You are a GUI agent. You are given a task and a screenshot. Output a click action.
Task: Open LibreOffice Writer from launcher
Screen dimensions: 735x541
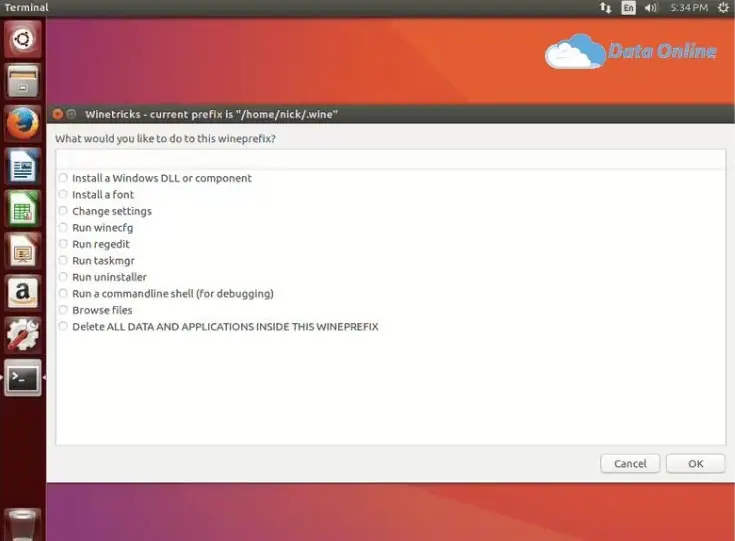tap(22, 166)
